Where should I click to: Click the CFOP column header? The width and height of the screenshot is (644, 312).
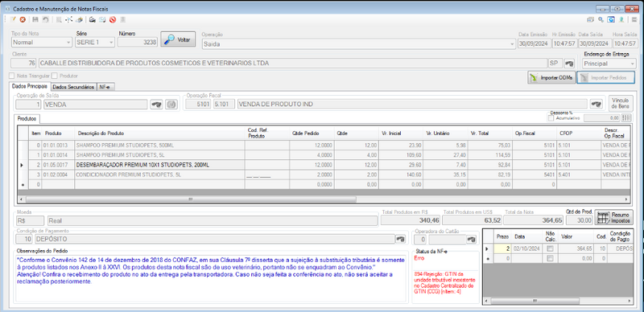pos(579,133)
